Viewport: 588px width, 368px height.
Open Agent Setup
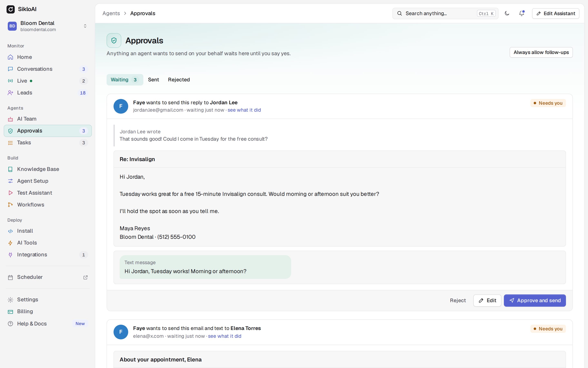coord(48,181)
